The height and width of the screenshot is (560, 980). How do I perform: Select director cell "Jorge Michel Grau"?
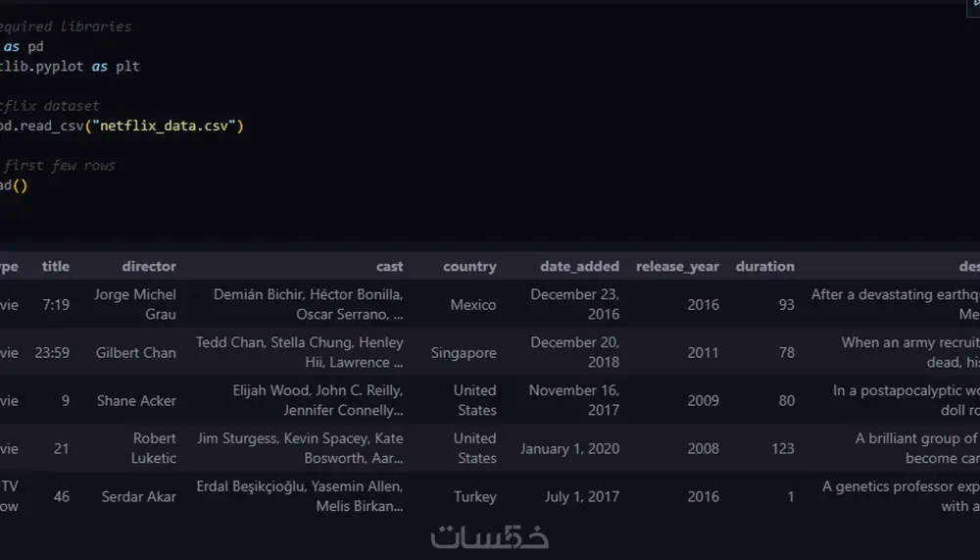pos(135,304)
